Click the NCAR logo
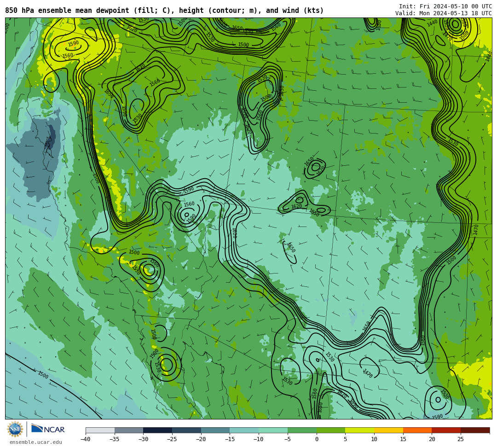The width and height of the screenshot is (497, 448). pyautogui.click(x=48, y=429)
